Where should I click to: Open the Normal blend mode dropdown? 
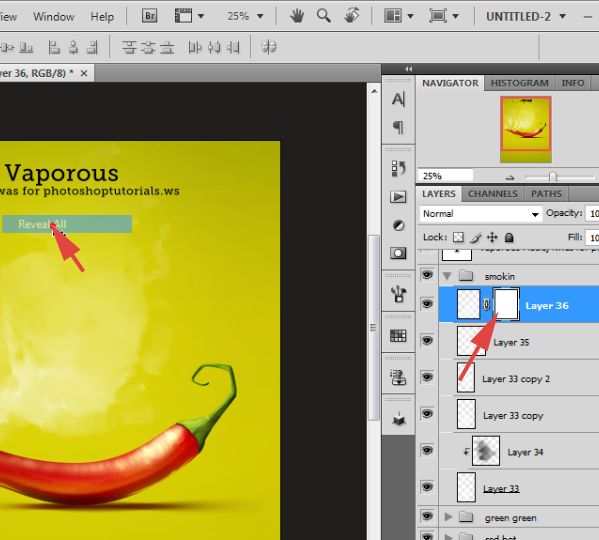(481, 214)
